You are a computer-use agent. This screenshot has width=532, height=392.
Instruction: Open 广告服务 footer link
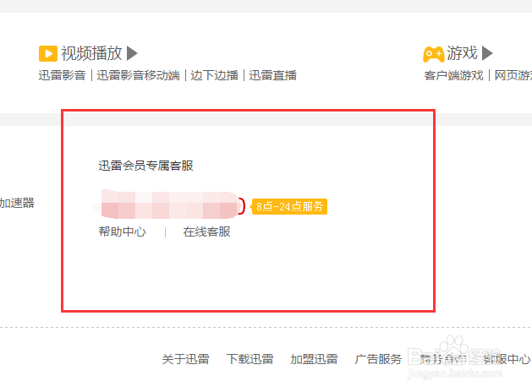coord(378,359)
